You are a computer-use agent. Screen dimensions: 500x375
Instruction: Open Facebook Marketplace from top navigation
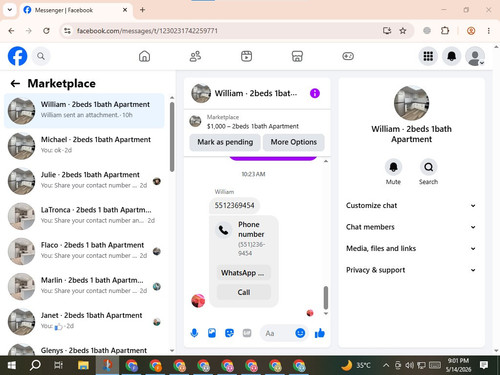tap(297, 56)
